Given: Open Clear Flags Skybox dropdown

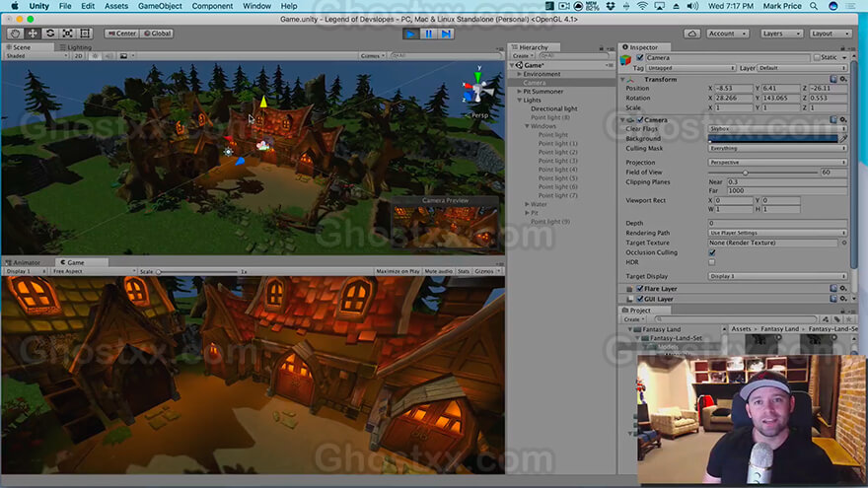Looking at the screenshot, I should [x=778, y=128].
